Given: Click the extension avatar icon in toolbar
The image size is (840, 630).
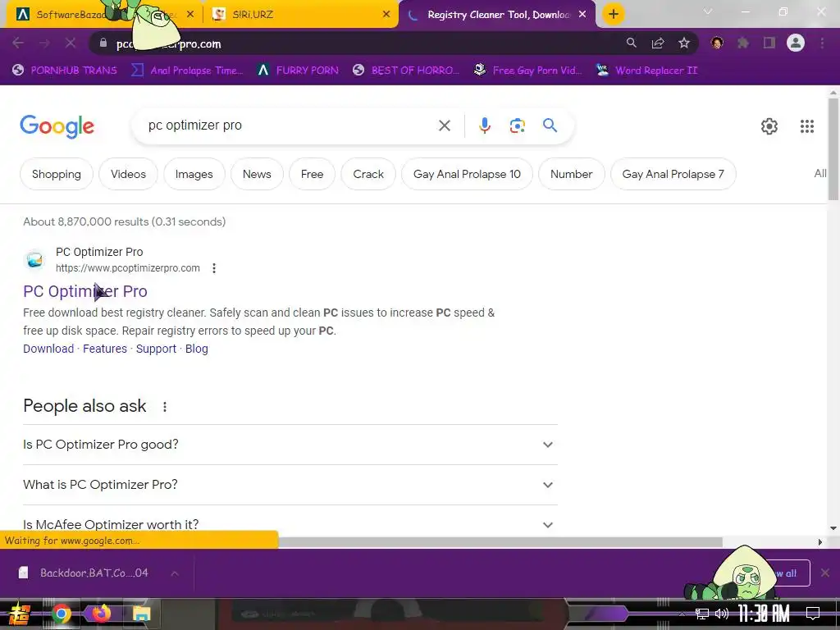Looking at the screenshot, I should click(717, 43).
